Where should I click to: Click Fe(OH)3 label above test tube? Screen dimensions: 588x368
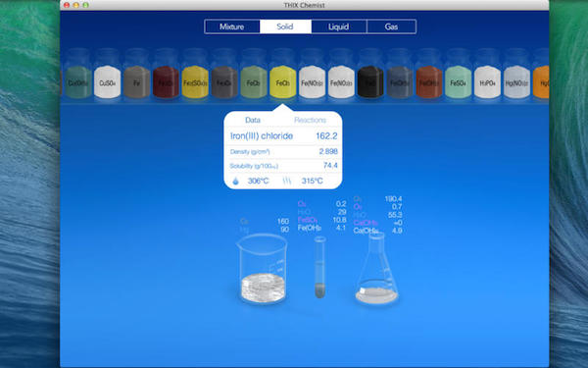310,228
